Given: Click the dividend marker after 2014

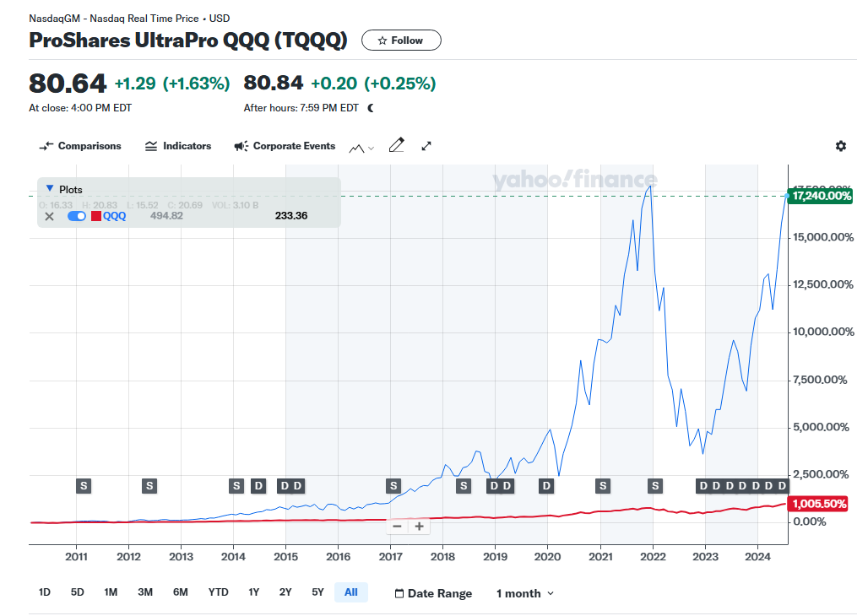Looking at the screenshot, I should pyautogui.click(x=258, y=486).
